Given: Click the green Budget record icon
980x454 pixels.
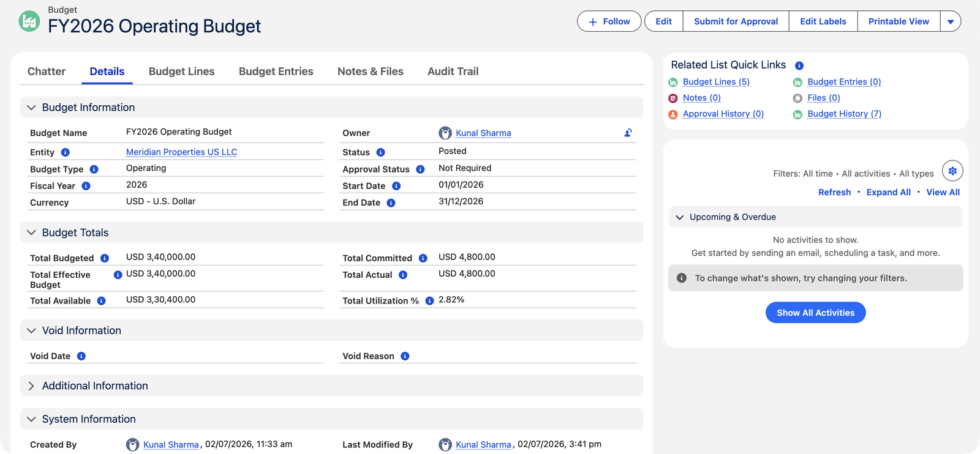Looking at the screenshot, I should [29, 21].
